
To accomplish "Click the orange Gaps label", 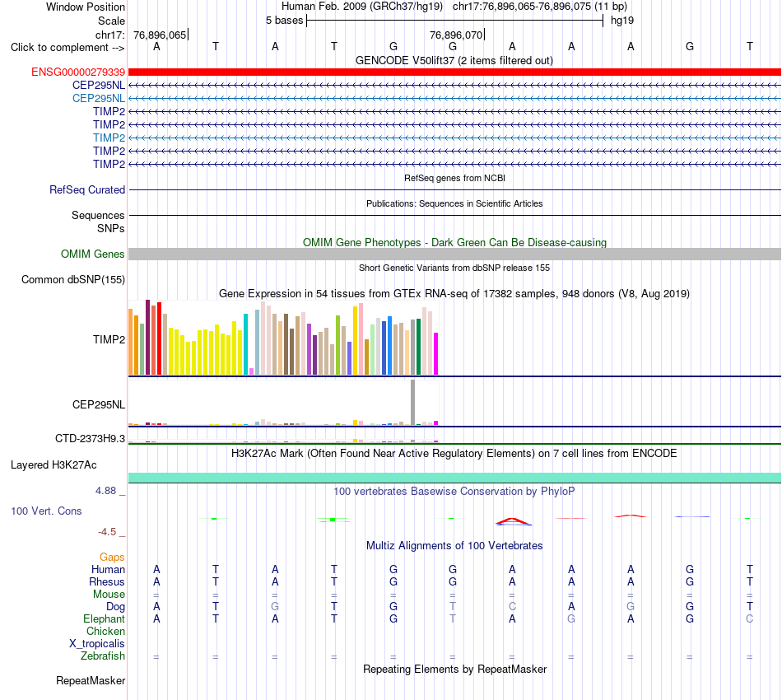I will [x=112, y=557].
